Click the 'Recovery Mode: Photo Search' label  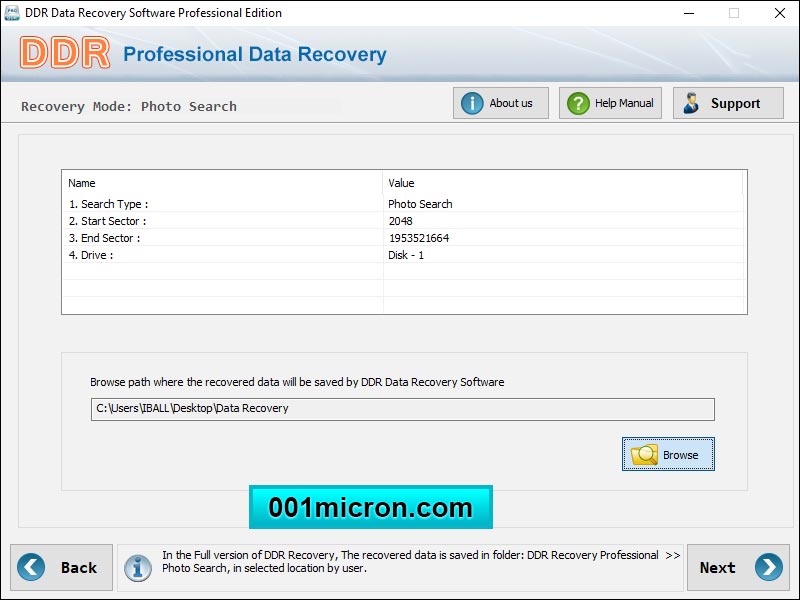(129, 106)
